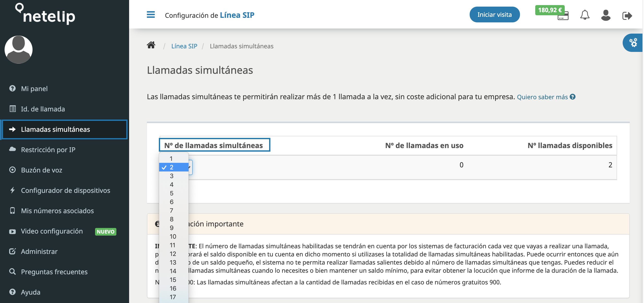Choose checked option 2 in dropdown

174,167
